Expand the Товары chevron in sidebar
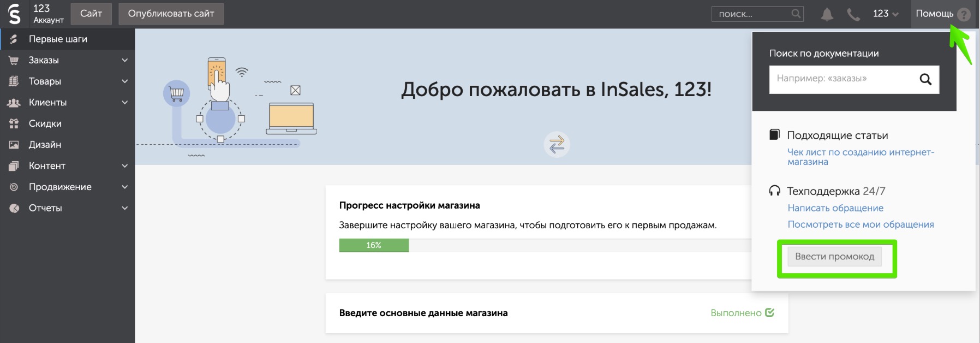The image size is (980, 343). point(124,81)
